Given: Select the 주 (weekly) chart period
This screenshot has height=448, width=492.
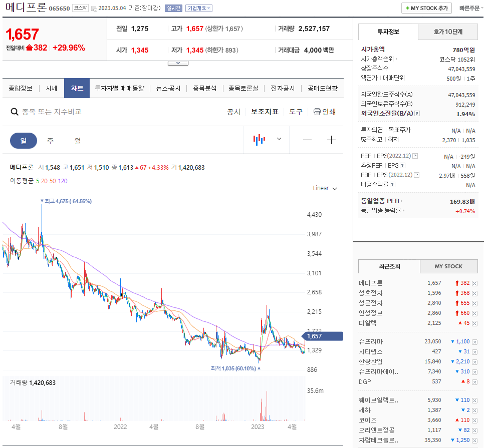Looking at the screenshot, I should (51, 141).
